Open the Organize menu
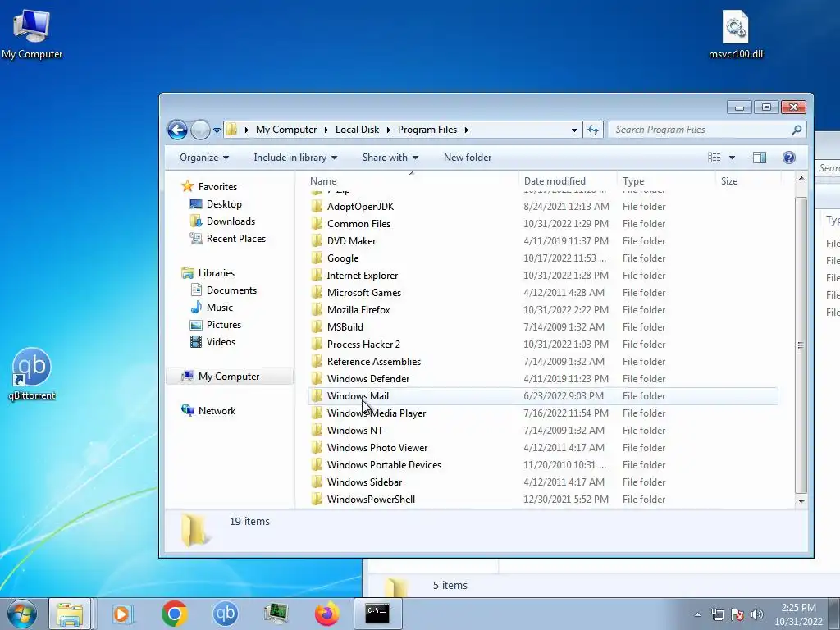This screenshot has width=840, height=630. click(x=204, y=157)
